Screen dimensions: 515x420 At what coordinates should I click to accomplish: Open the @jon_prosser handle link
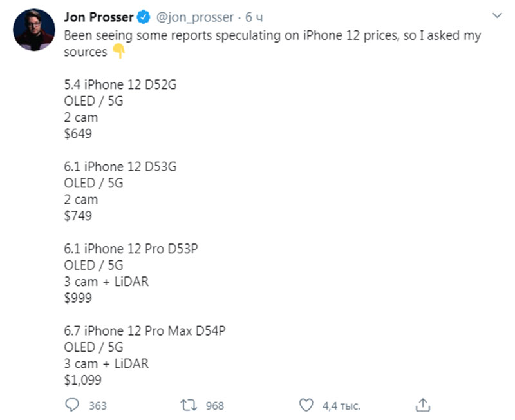[x=194, y=17]
